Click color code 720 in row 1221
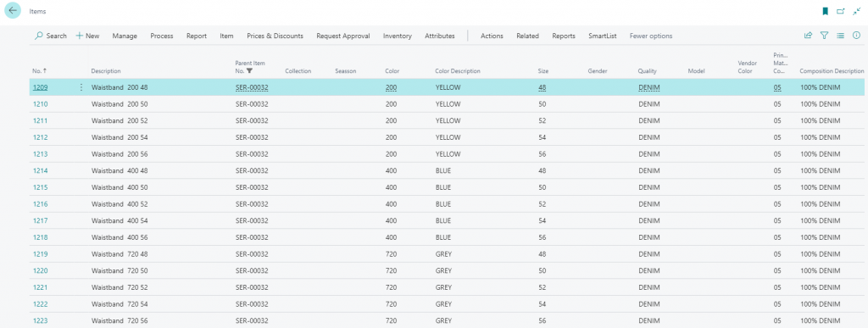The image size is (868, 328). click(x=391, y=287)
